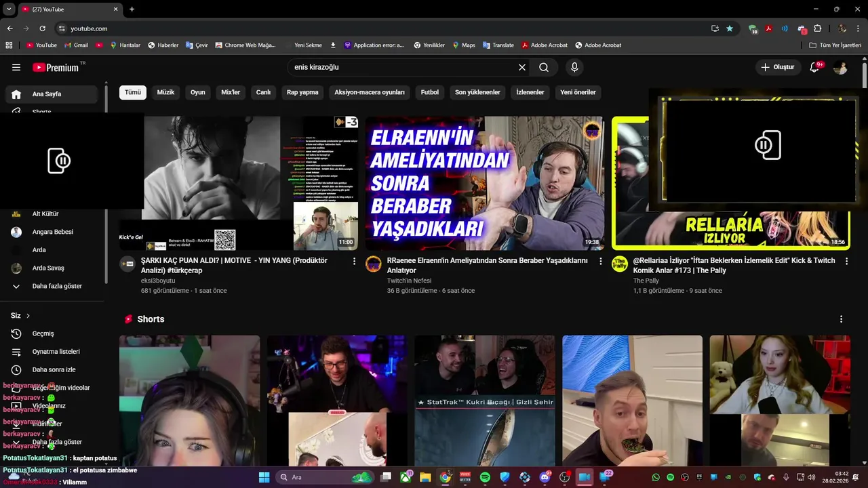Open Angara Bebesi subscription channel

pos(53,232)
